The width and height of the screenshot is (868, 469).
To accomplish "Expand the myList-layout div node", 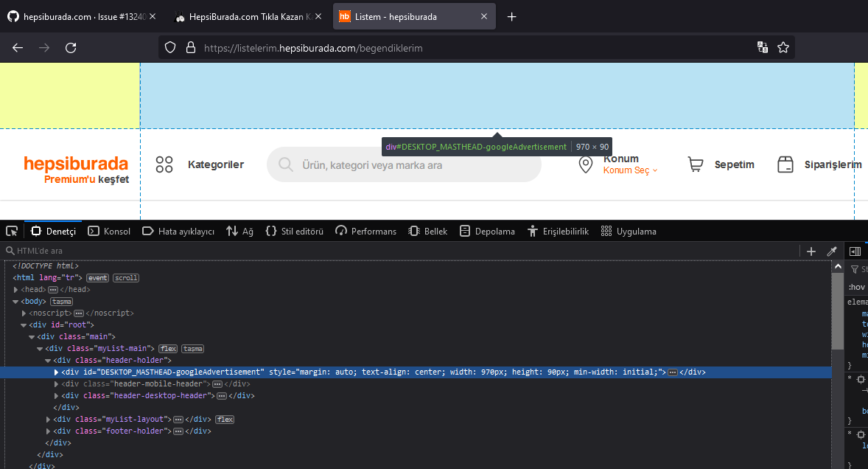I will coord(48,419).
